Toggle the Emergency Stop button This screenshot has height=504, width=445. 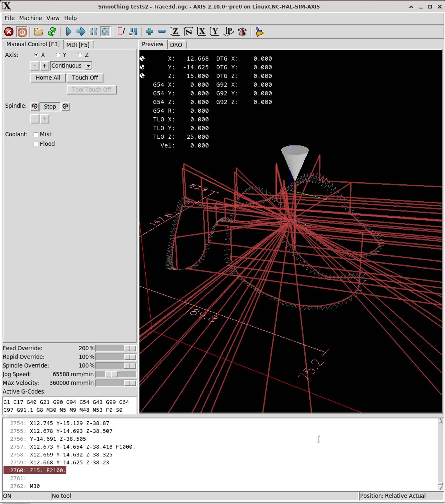pos(9,32)
